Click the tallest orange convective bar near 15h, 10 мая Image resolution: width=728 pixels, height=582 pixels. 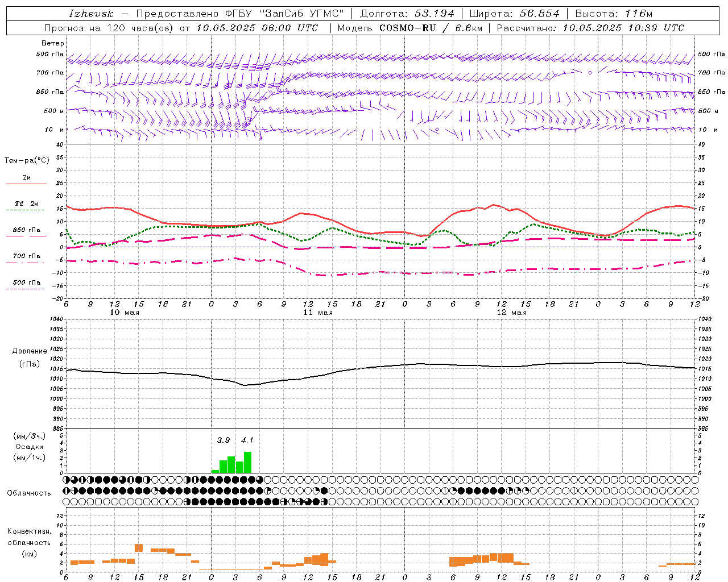(139, 548)
